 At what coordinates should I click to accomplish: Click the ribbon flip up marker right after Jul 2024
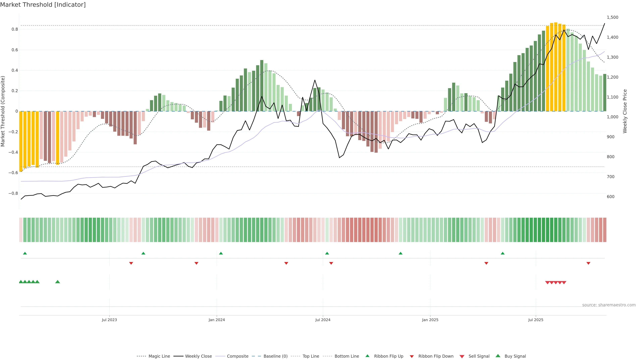(x=327, y=253)
